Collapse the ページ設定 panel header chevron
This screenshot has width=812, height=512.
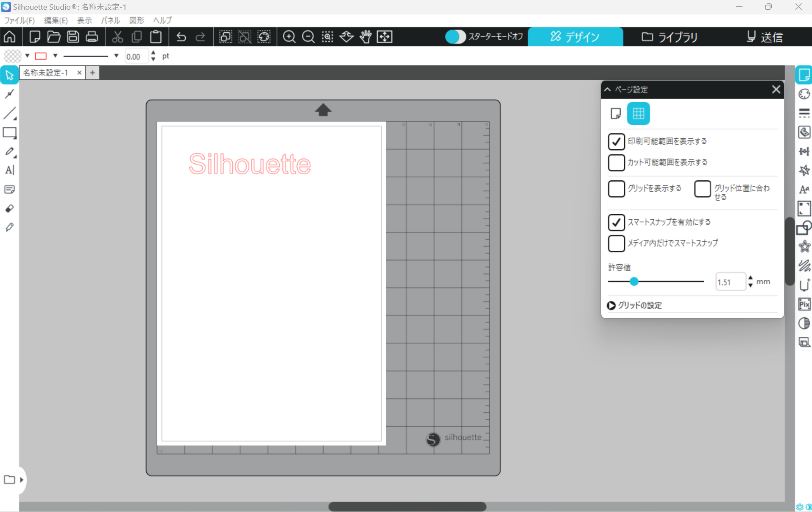(x=608, y=90)
